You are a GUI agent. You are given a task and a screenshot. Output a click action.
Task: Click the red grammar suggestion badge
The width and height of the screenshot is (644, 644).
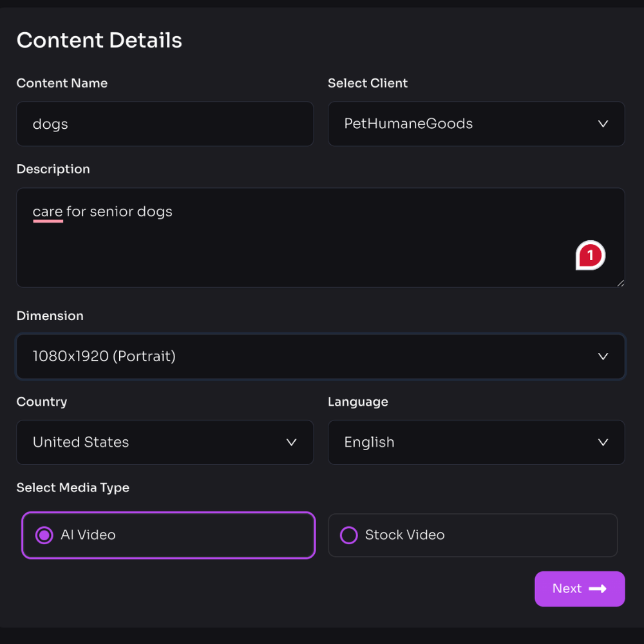pos(590,256)
